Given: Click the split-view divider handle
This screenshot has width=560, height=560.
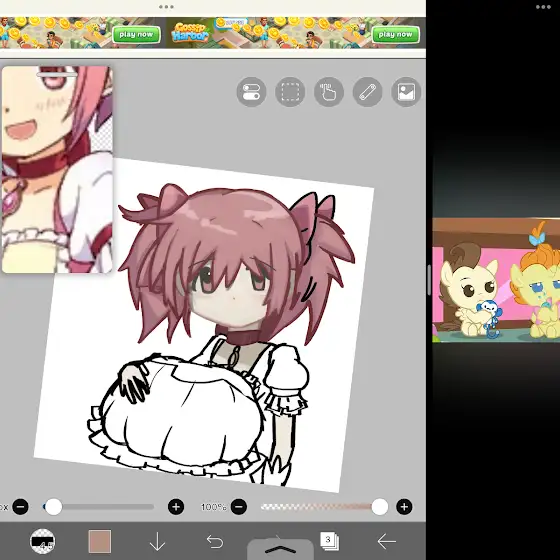Looking at the screenshot, I should 429,280.
